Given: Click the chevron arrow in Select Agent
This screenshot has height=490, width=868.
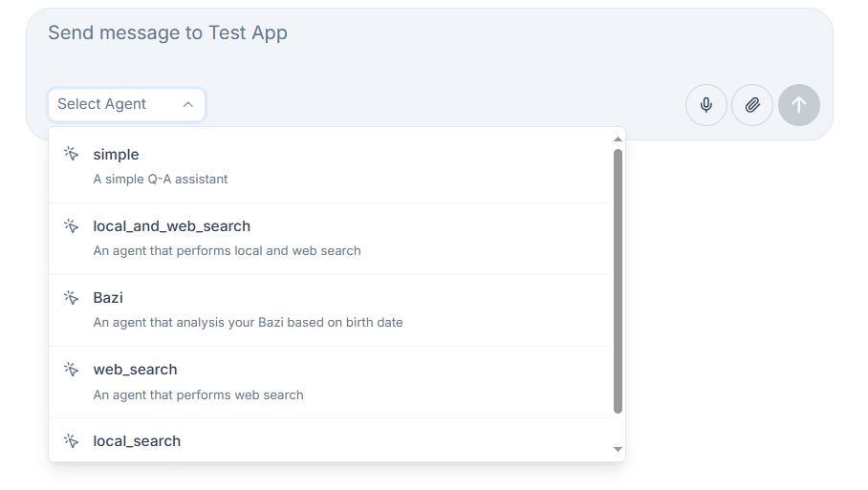Looking at the screenshot, I should pyautogui.click(x=188, y=105).
